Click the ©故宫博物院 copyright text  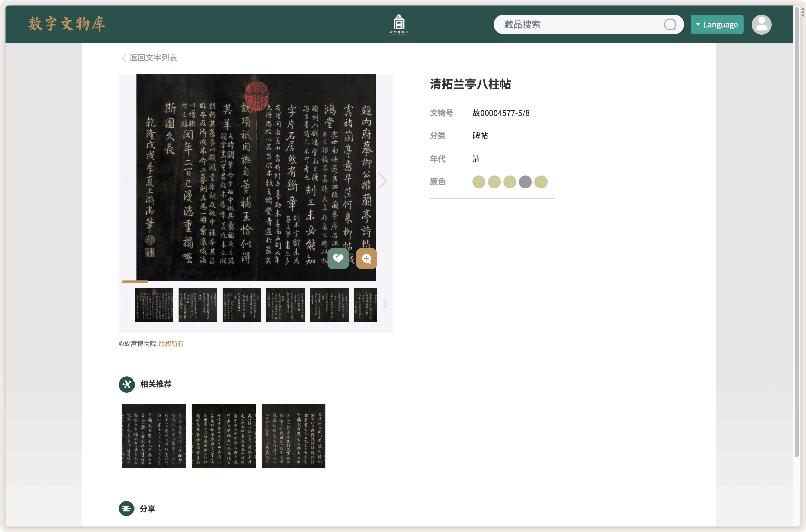(x=138, y=344)
